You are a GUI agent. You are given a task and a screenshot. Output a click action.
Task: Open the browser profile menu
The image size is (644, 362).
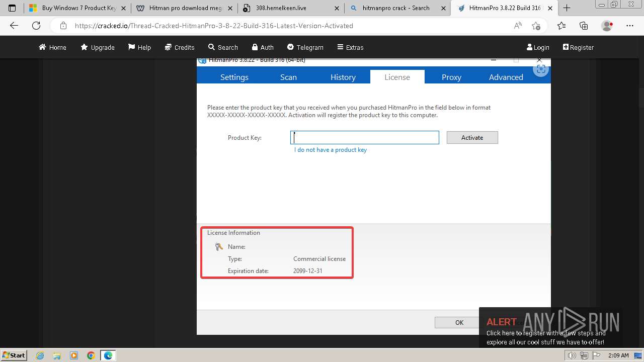[x=607, y=26]
